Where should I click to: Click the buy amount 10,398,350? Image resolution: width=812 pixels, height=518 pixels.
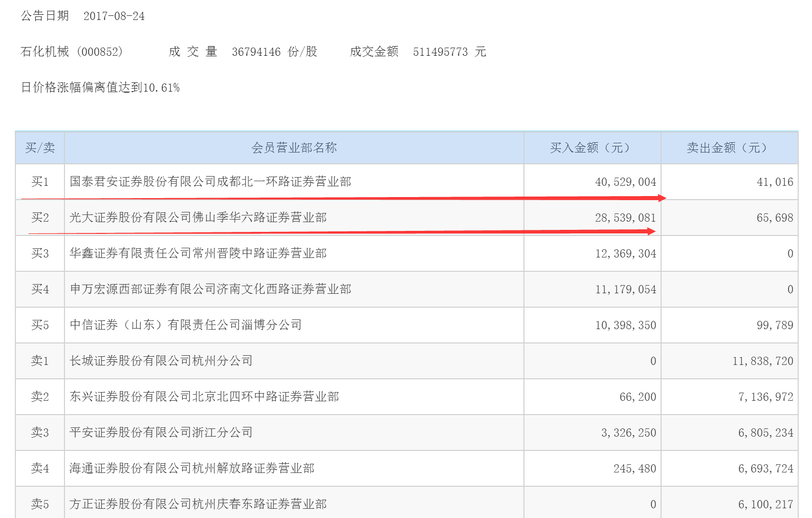[625, 326]
